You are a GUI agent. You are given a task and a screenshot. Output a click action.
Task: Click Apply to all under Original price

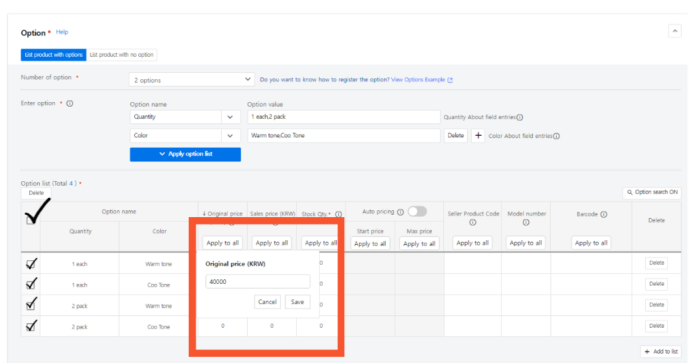[222, 243]
